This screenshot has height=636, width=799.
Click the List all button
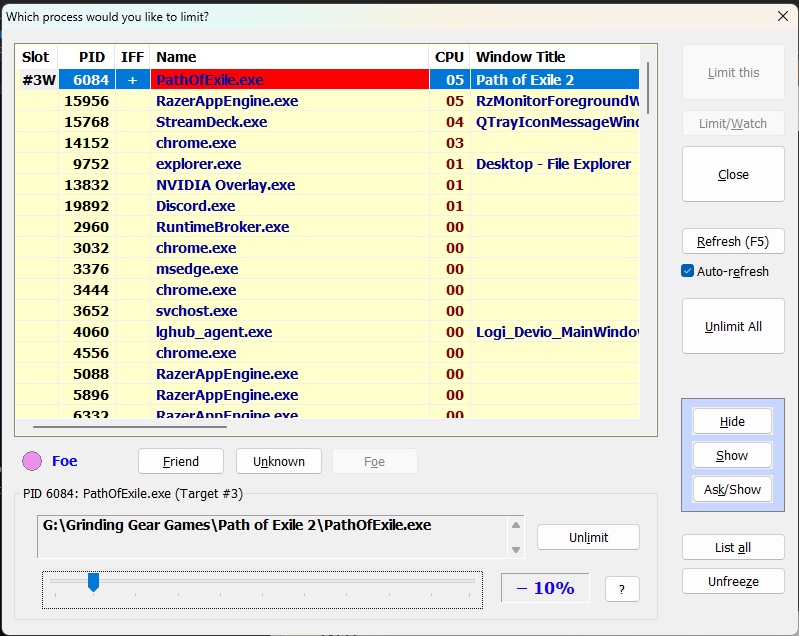pos(733,547)
